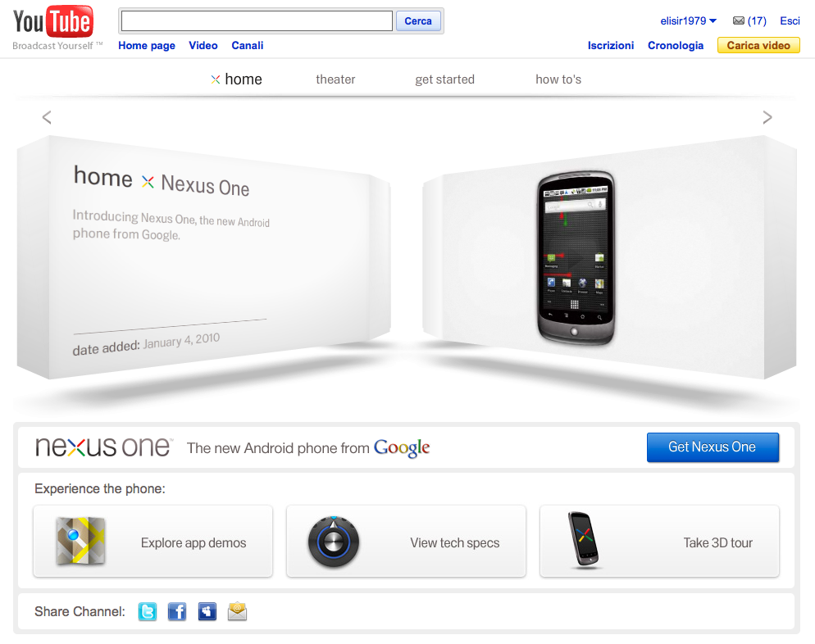The image size is (815, 644).
Task: Click the dial icon for tech specs
Action: pos(334,541)
